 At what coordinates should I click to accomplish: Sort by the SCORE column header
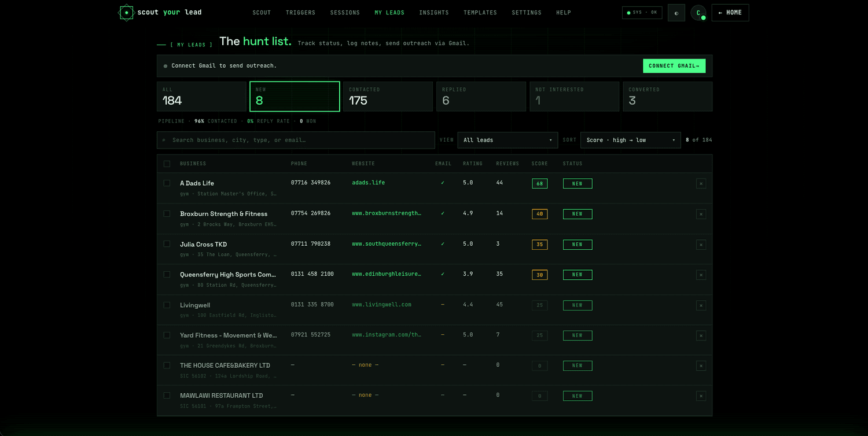539,164
